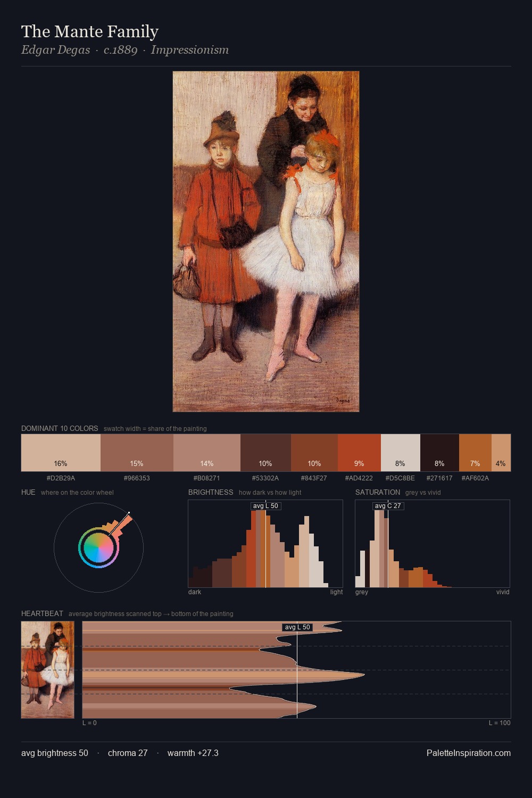This screenshot has width=532, height=798.
Task: Click 'swatch width = share of the painting' caption
Action: coord(155,429)
